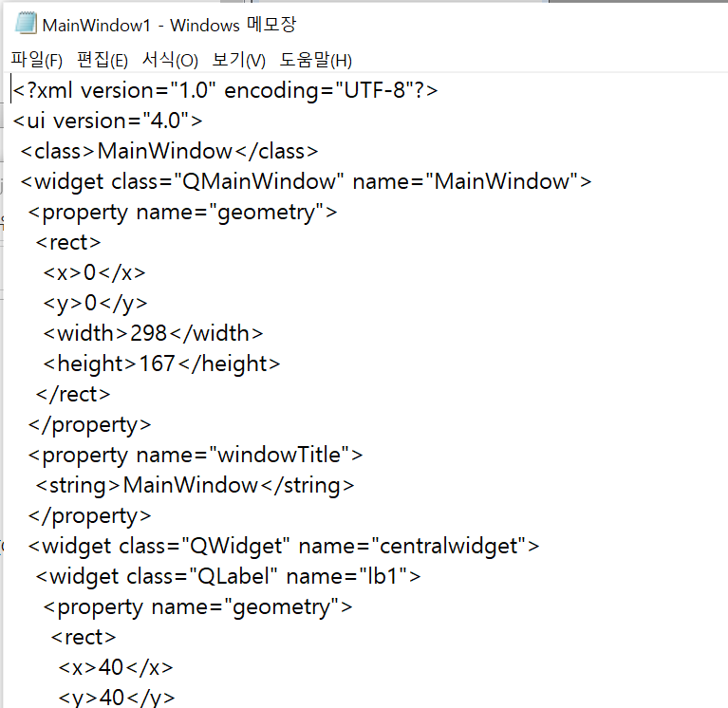728x708 pixels.
Task: Click the 'MainWindow1 - Windows 메모장' title text
Action: 169,25
